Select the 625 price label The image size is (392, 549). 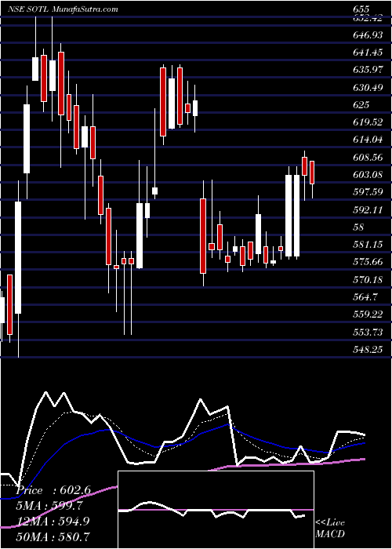361,104
